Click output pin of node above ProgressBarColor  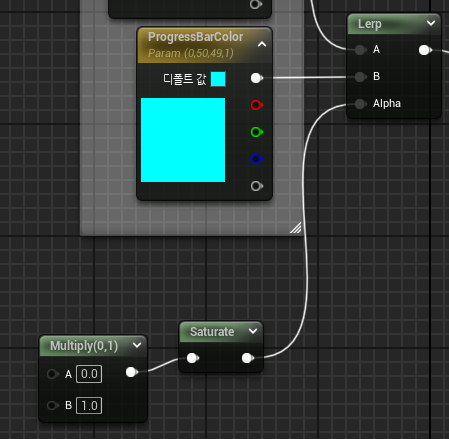coord(256,4)
